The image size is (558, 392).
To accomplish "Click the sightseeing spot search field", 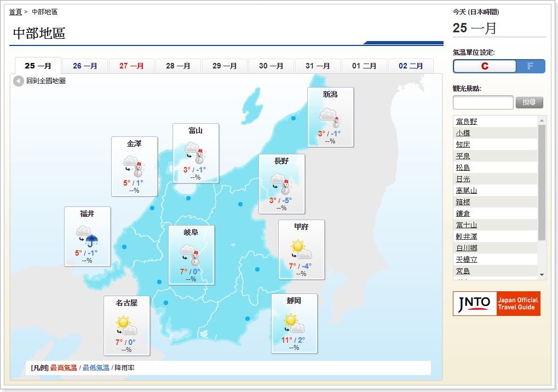I will [483, 102].
